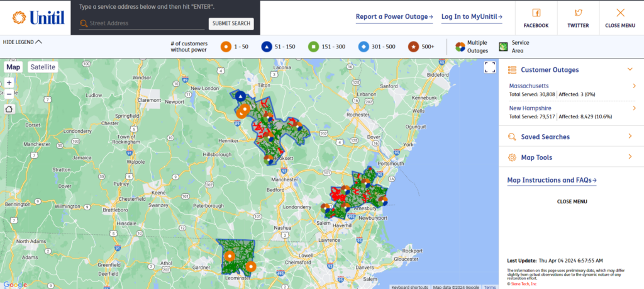Zoom out on the map
The height and width of the screenshot is (289, 644).
[x=9, y=94]
